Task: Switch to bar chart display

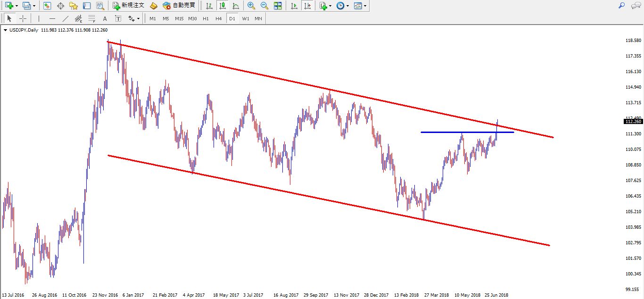Action: point(209,6)
